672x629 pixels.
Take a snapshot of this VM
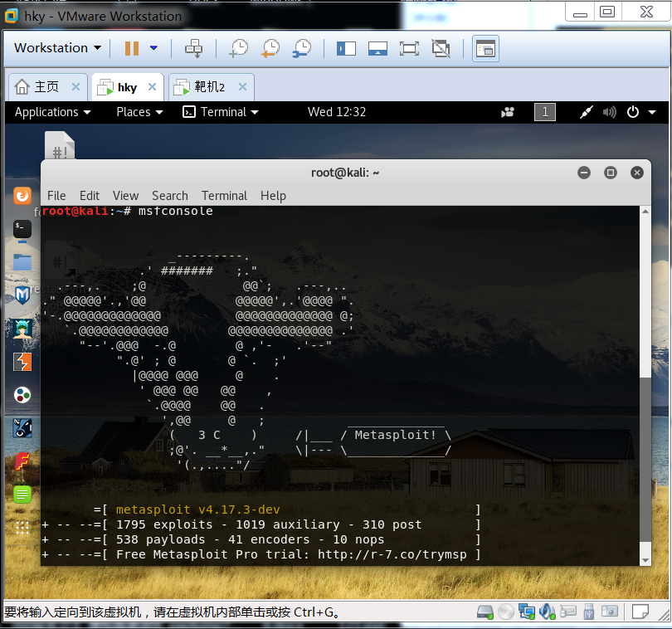click(239, 48)
